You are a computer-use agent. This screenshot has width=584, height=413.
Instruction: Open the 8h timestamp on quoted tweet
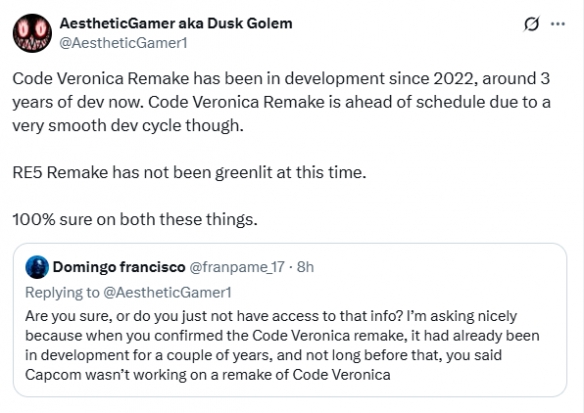pos(305,267)
